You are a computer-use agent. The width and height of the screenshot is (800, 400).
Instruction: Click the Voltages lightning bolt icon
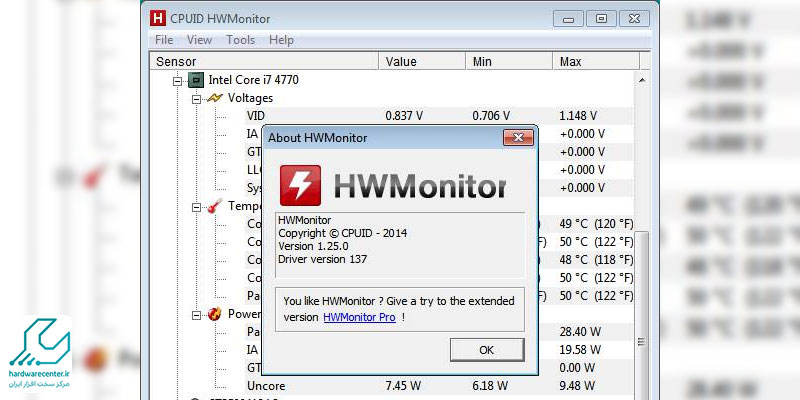pyautogui.click(x=214, y=98)
